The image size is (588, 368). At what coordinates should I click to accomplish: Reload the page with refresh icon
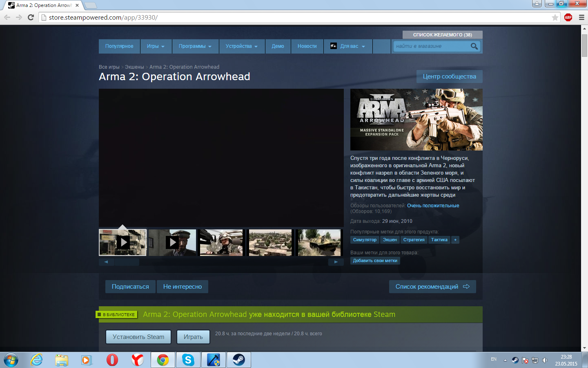pyautogui.click(x=31, y=17)
